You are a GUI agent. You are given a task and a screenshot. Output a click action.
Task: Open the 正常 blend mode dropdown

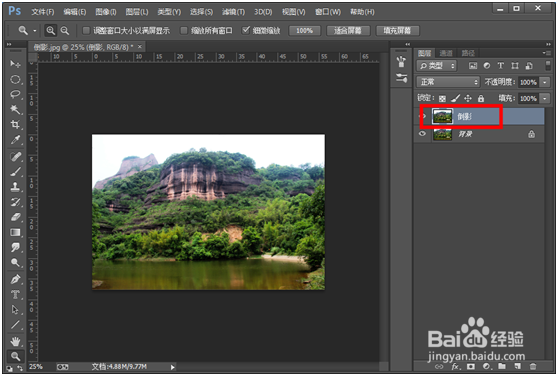[x=448, y=82]
